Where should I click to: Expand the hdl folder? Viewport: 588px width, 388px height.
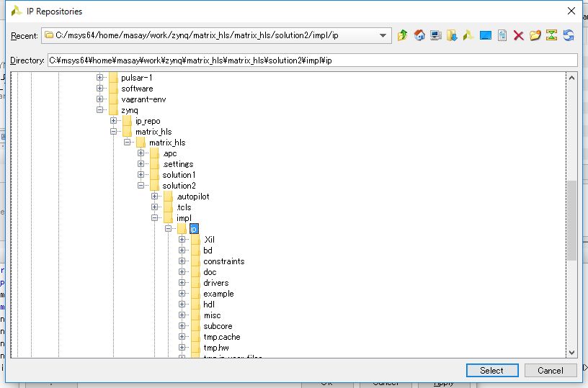[x=182, y=304]
